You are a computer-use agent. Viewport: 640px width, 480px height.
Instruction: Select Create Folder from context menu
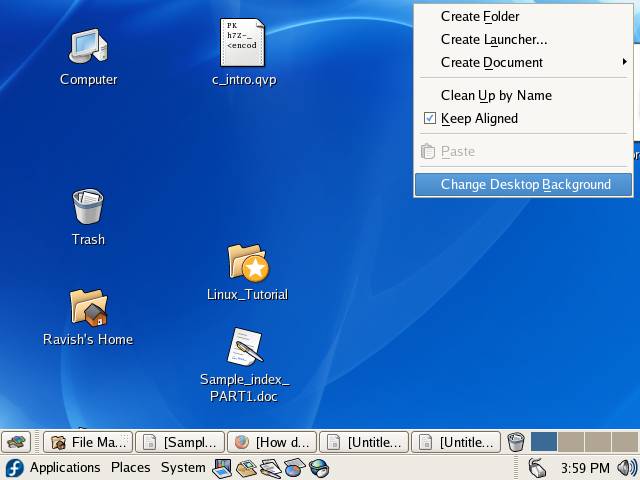pos(480,16)
